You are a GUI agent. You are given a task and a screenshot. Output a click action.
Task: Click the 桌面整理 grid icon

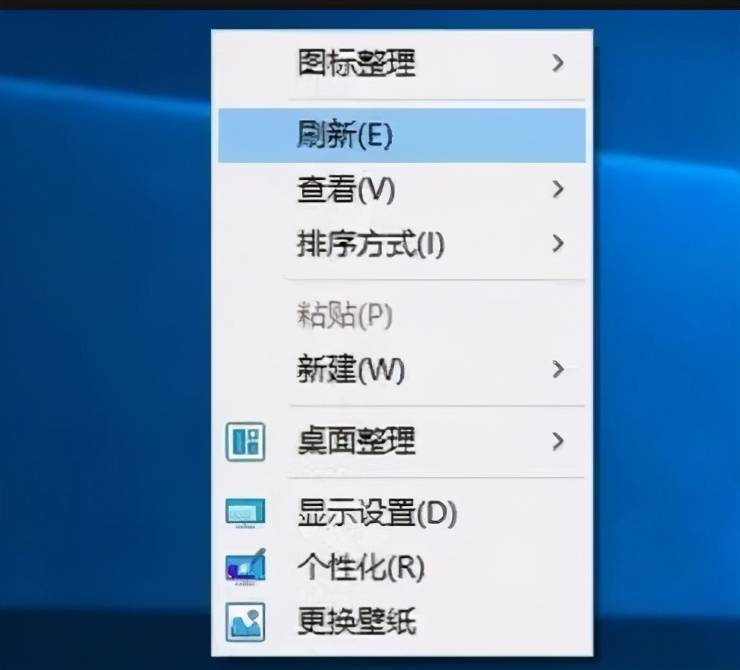coord(245,442)
